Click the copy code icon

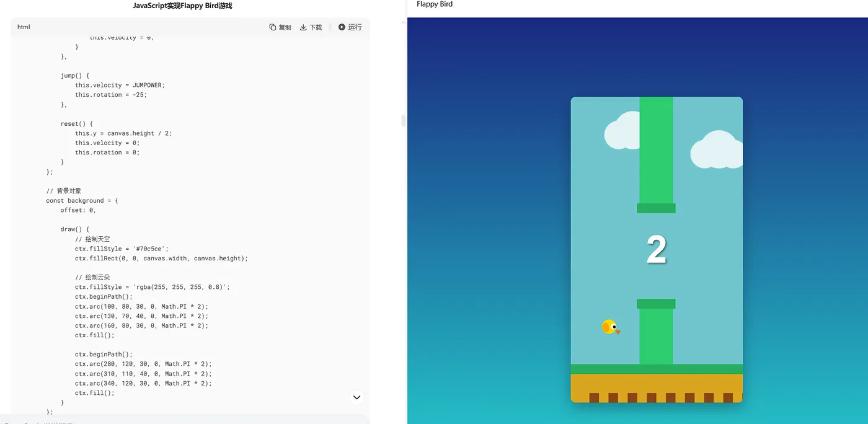(273, 27)
